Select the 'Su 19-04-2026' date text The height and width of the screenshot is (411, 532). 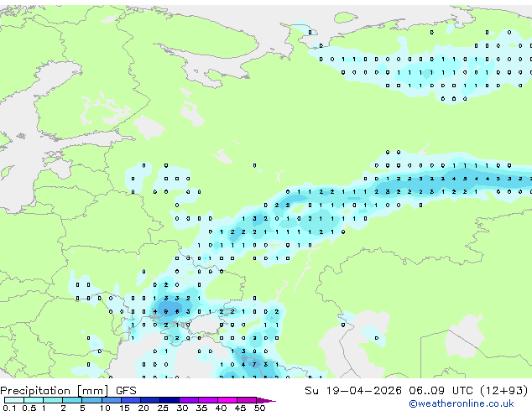[353, 391]
